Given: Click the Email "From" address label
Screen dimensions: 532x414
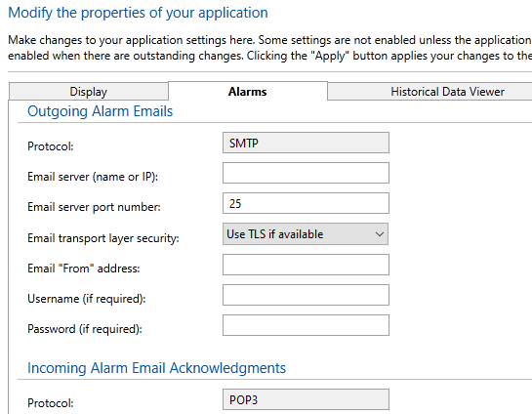Looking at the screenshot, I should (x=84, y=269).
